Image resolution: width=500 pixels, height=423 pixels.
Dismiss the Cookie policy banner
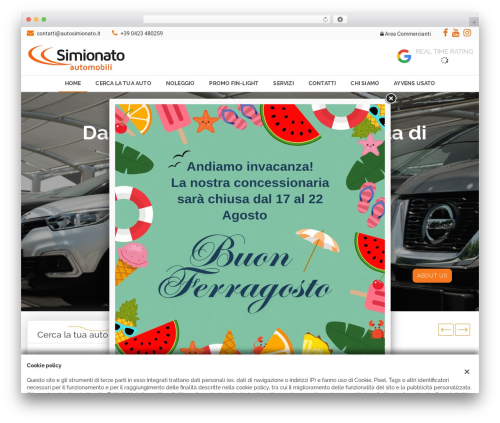click(467, 372)
